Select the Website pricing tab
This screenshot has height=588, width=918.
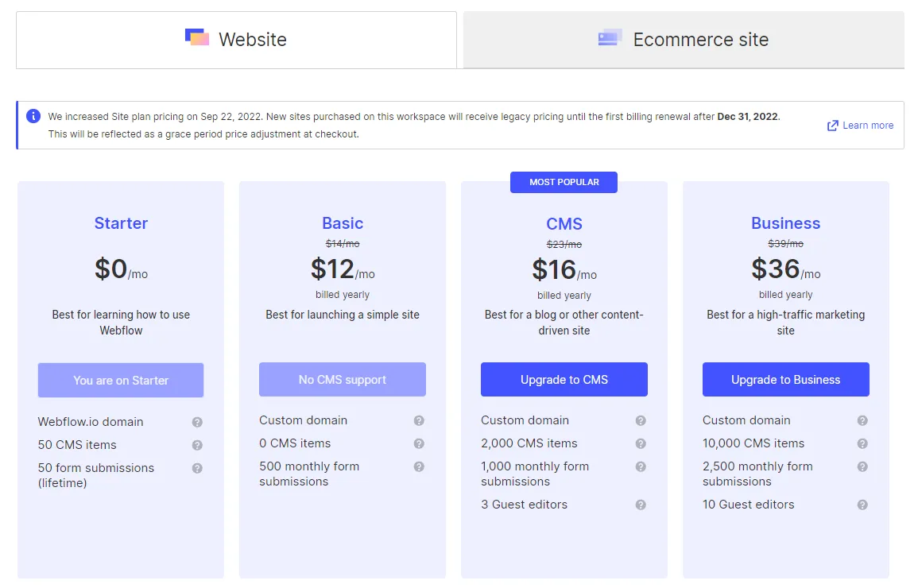(235, 37)
